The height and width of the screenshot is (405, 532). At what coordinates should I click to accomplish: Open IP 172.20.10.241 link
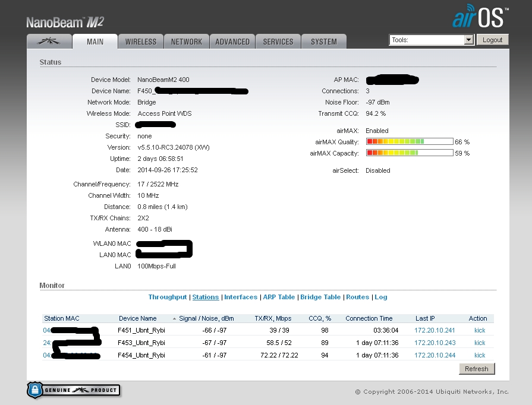click(435, 330)
